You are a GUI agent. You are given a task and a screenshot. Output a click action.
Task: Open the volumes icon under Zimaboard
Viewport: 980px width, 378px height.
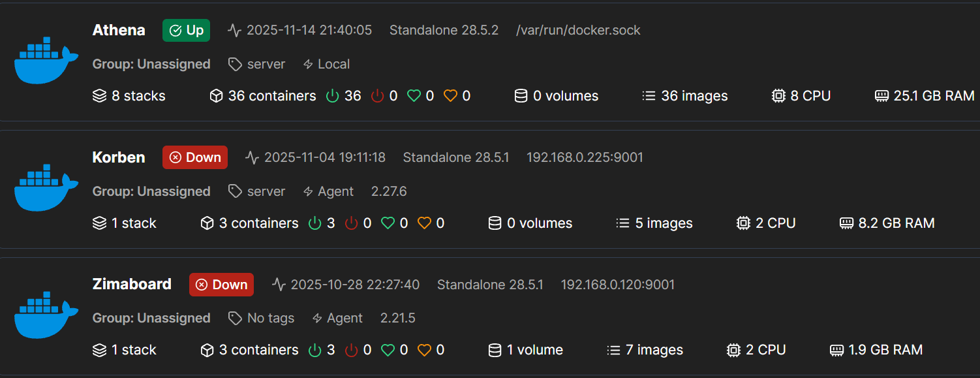495,350
